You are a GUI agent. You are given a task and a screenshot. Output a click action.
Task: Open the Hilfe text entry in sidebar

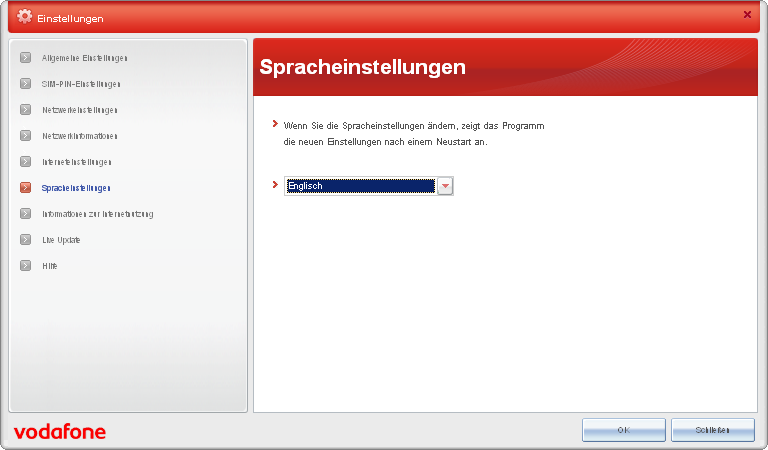[x=50, y=266]
